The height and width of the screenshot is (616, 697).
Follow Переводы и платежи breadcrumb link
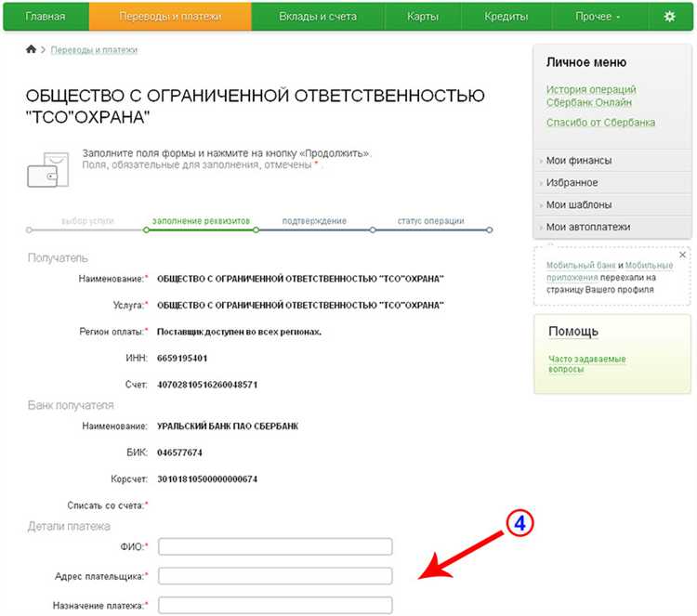(94, 50)
